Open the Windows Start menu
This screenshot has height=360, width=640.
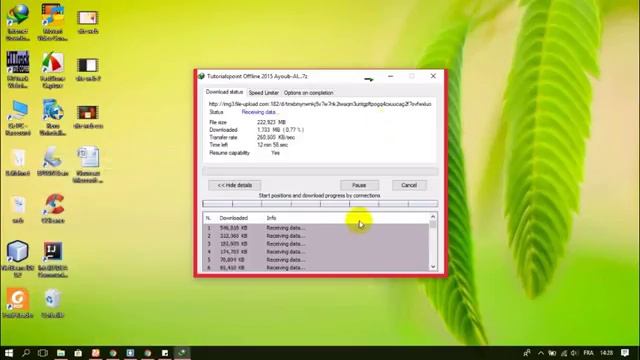9,353
